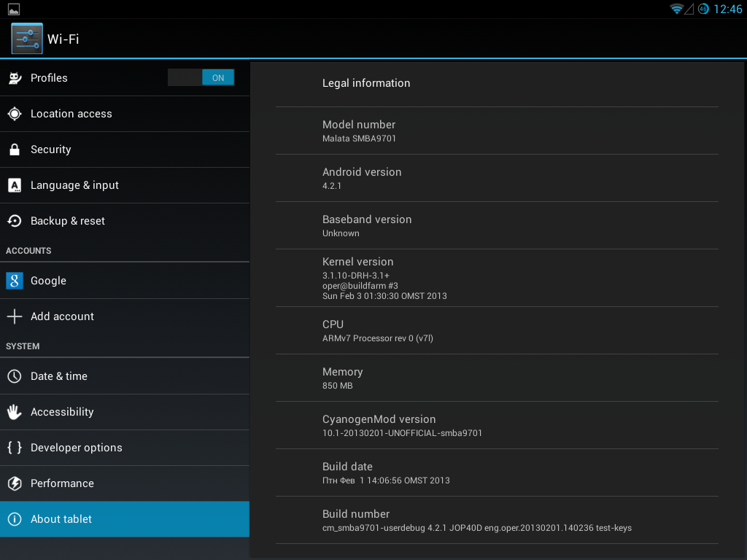Tap the 12:46 clock in status bar
The width and height of the screenshot is (747, 560).
tap(727, 9)
